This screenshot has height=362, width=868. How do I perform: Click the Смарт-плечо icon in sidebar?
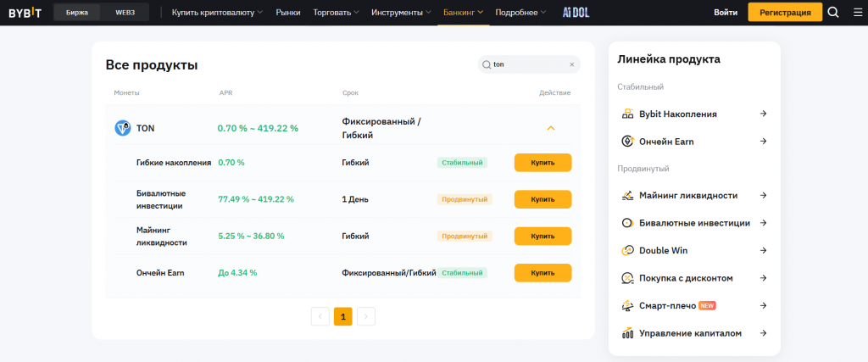628,305
